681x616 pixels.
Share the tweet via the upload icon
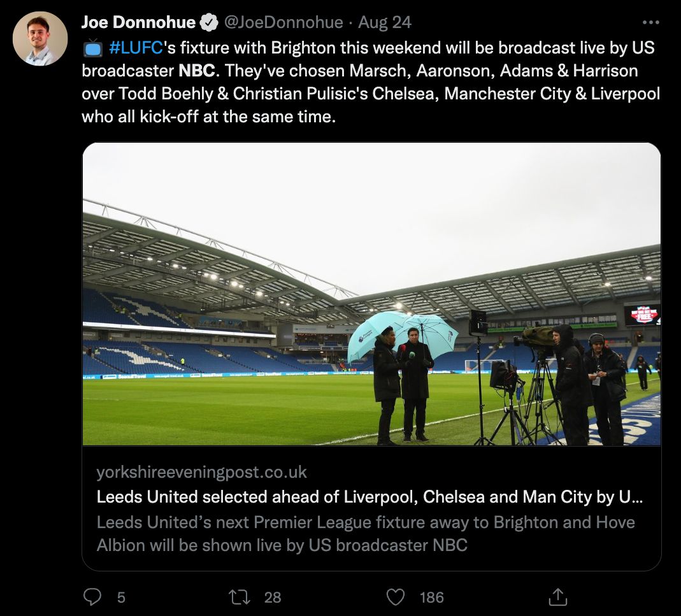click(559, 597)
